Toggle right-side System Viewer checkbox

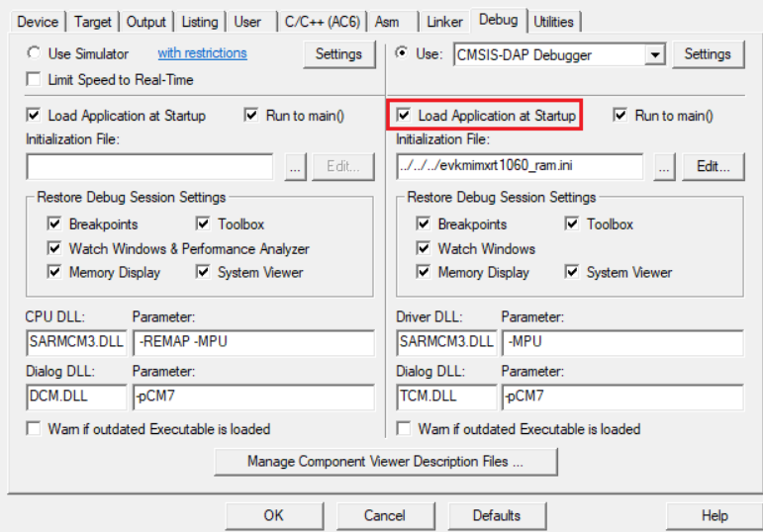(572, 273)
